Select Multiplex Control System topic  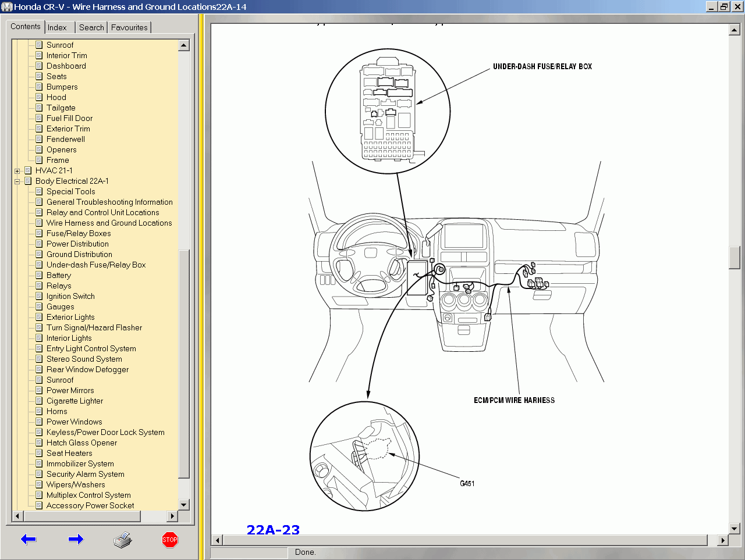click(88, 495)
